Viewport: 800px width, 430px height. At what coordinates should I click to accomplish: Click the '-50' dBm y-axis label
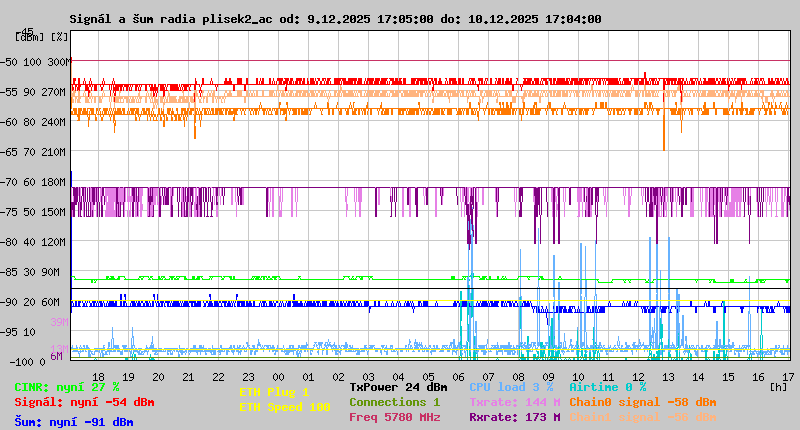(9, 62)
